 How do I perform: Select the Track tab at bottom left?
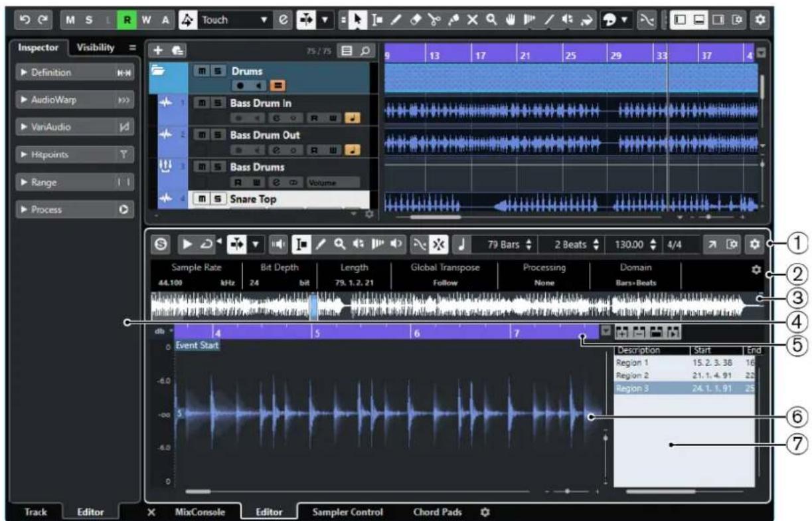point(36,512)
